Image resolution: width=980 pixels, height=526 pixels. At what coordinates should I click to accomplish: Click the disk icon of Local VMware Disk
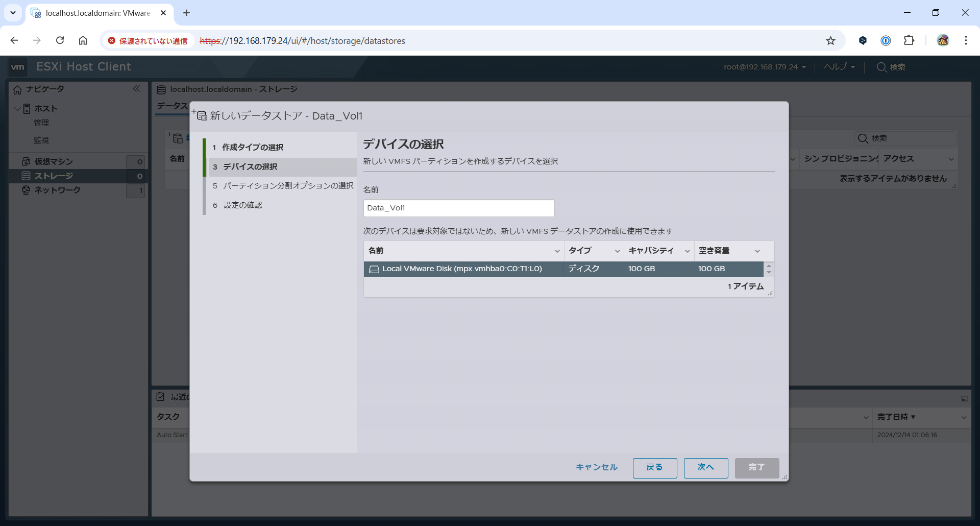click(x=374, y=269)
